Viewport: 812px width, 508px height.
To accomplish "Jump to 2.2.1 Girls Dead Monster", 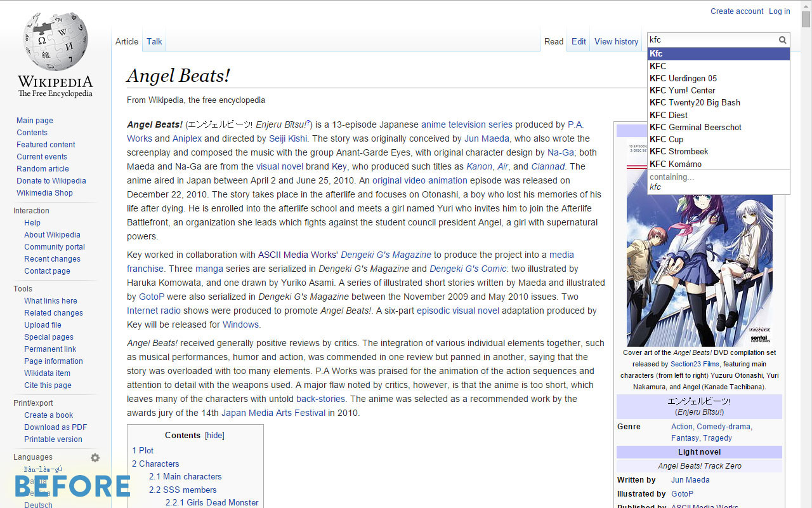I will (212, 502).
